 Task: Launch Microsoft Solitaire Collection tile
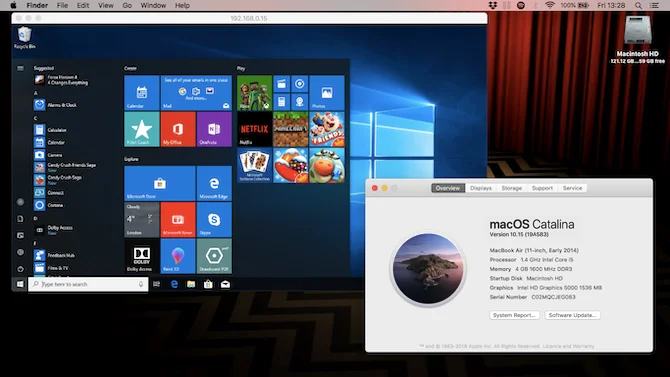[254, 165]
